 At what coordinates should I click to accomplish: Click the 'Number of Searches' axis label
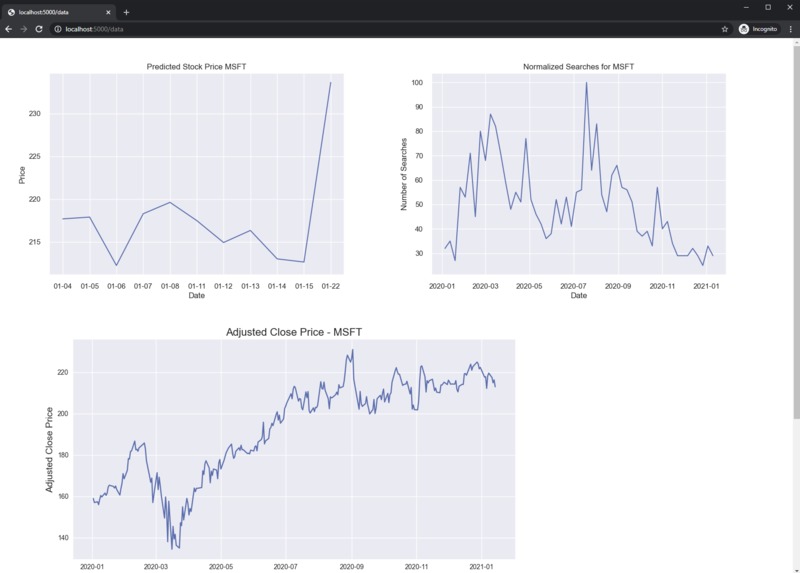(404, 174)
